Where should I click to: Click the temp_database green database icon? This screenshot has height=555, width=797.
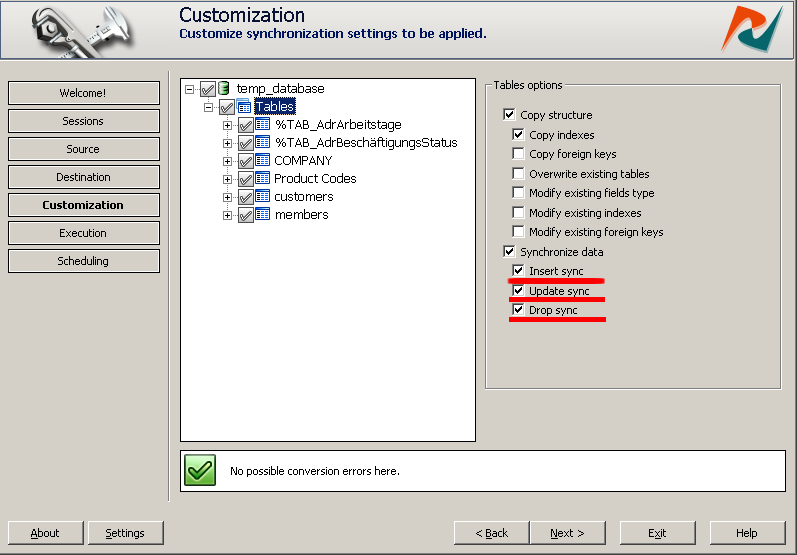[224, 88]
